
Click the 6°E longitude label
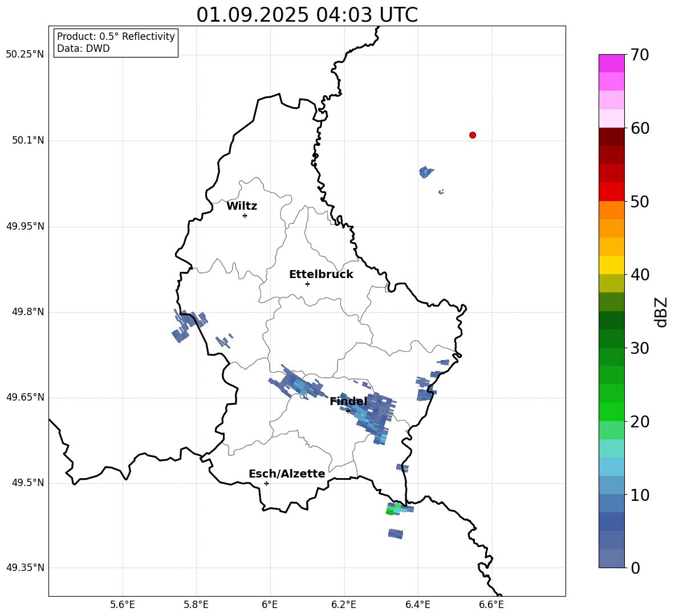click(270, 605)
